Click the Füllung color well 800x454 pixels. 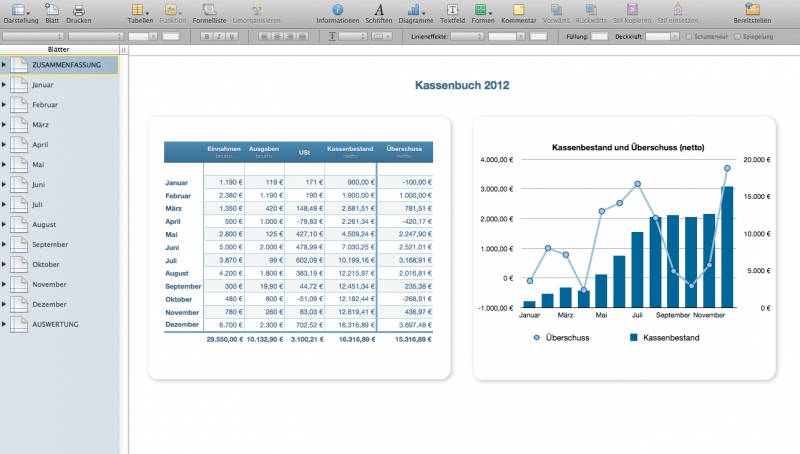click(x=599, y=36)
